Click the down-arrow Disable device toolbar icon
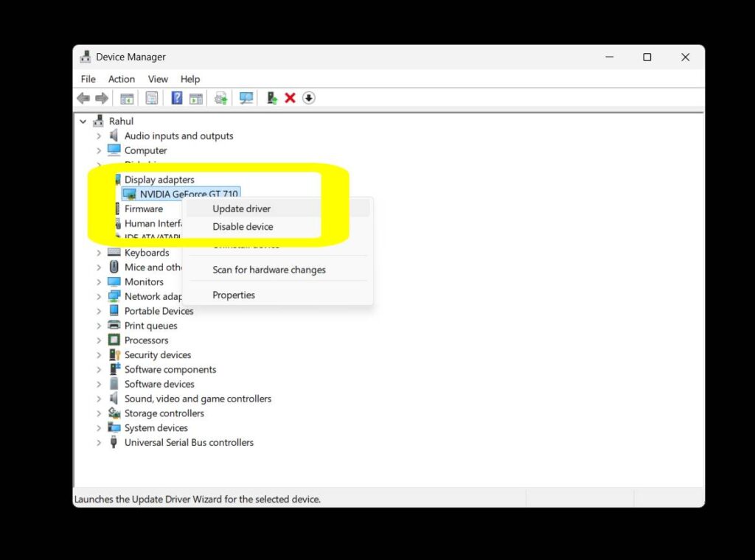Image resolution: width=755 pixels, height=560 pixels. coord(309,98)
